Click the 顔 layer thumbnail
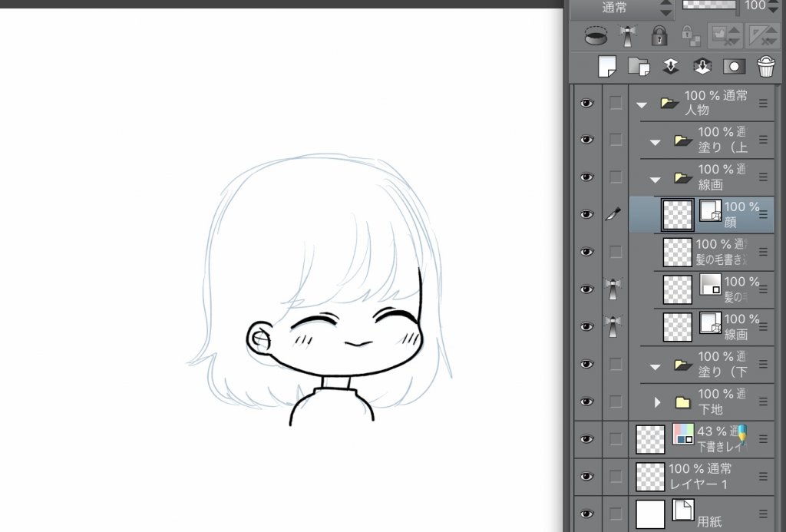 coord(678,215)
